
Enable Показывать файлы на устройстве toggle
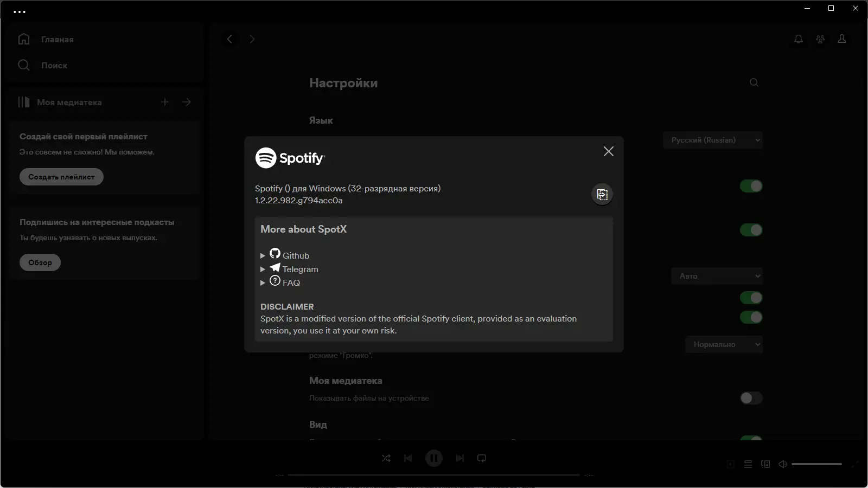click(751, 398)
